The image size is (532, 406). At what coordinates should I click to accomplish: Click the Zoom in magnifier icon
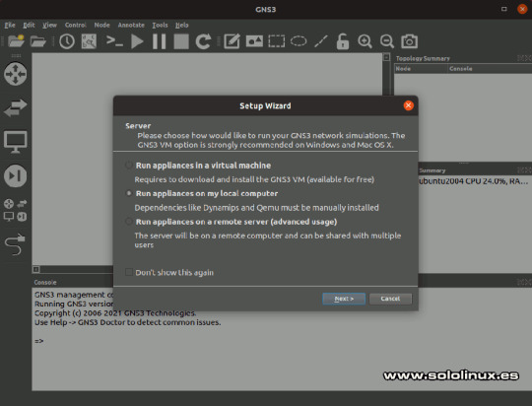(x=365, y=41)
